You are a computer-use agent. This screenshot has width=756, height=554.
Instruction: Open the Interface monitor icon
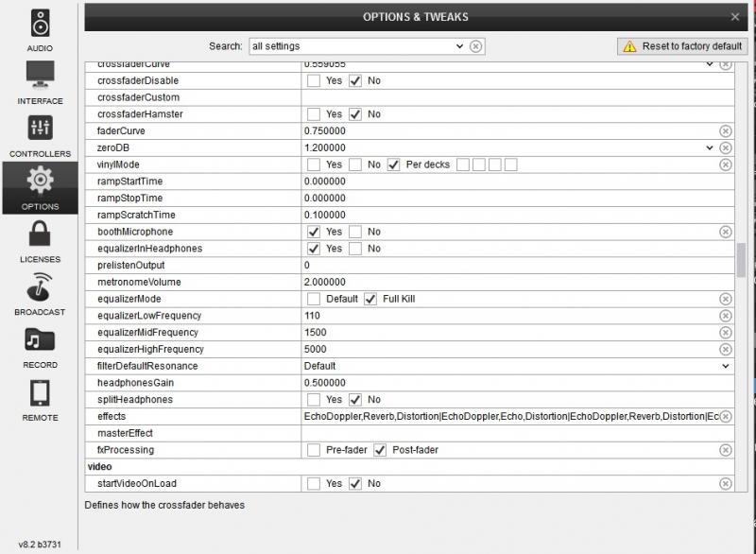pos(40,76)
